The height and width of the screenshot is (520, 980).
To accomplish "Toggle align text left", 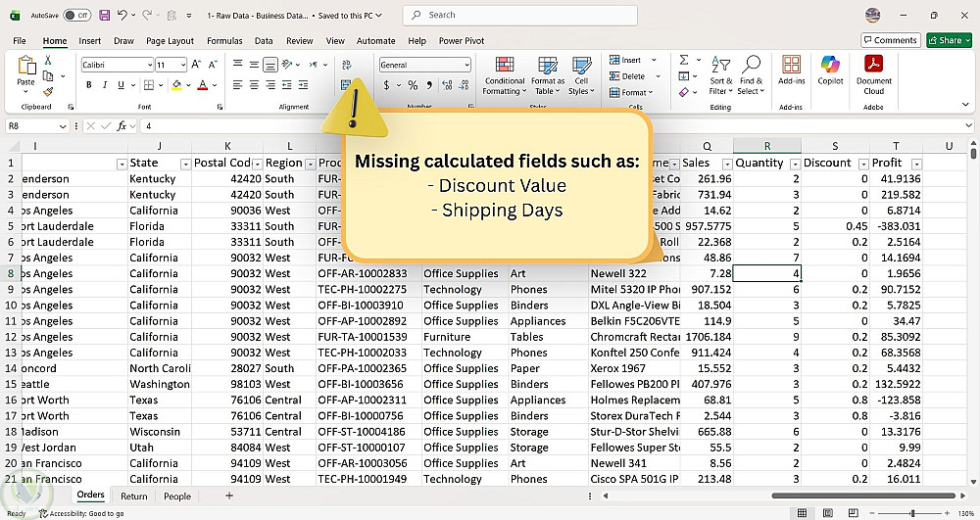I will pyautogui.click(x=237, y=85).
